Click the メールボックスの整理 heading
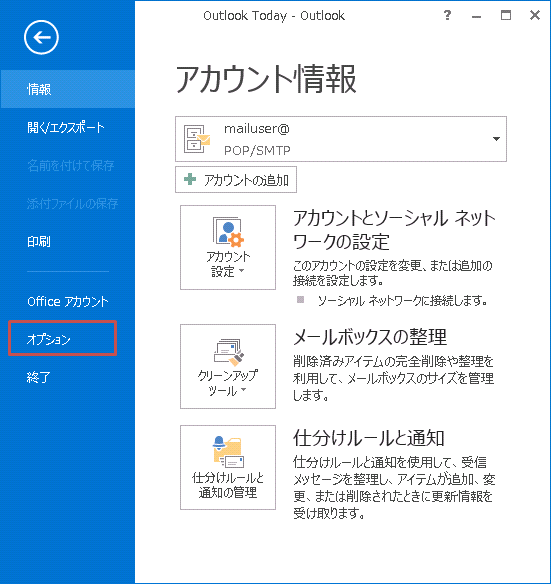Screen dimensions: 551x584 tap(370, 337)
